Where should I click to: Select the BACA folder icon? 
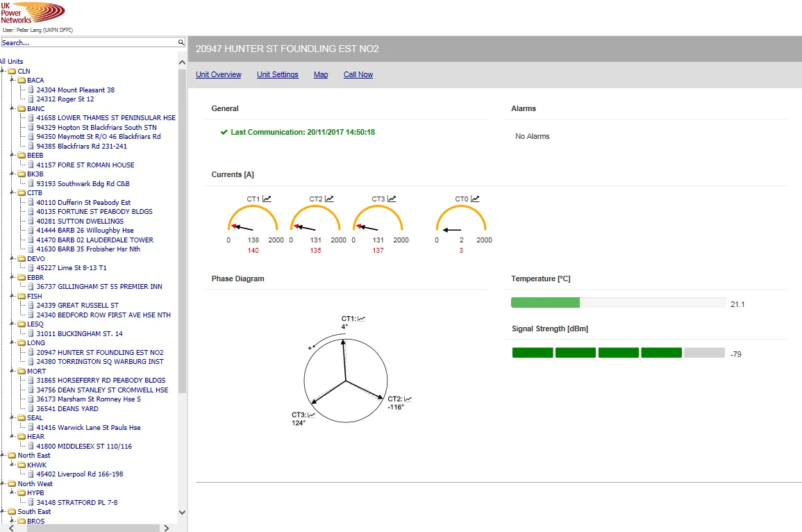tap(22, 80)
